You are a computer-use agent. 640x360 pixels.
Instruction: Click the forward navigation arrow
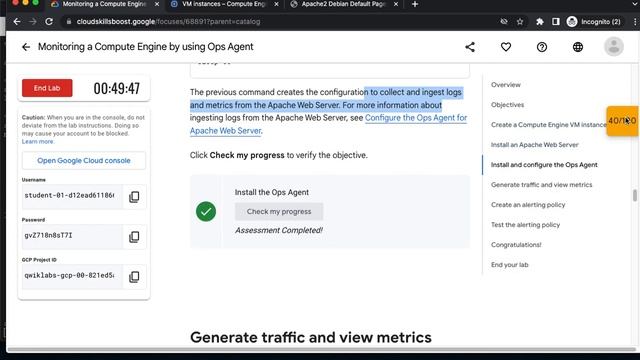click(x=33, y=22)
